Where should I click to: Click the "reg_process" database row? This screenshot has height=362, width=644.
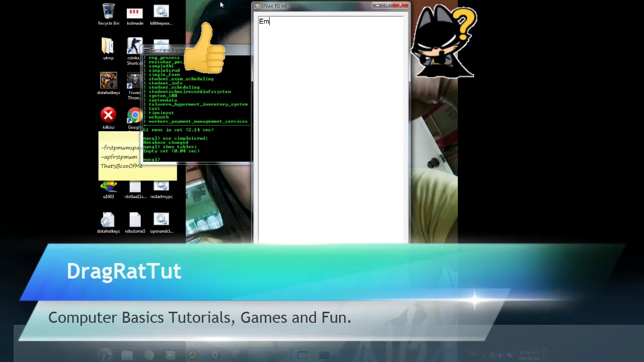pyautogui.click(x=164, y=58)
